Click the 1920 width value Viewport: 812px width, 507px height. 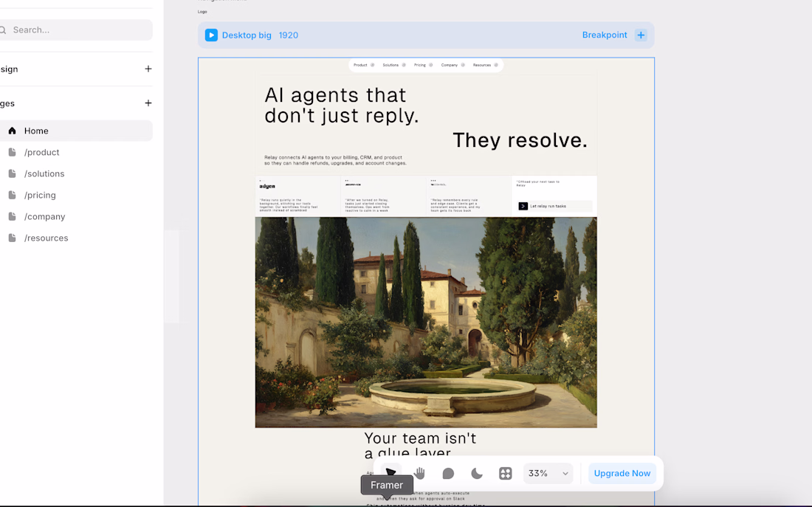click(289, 35)
